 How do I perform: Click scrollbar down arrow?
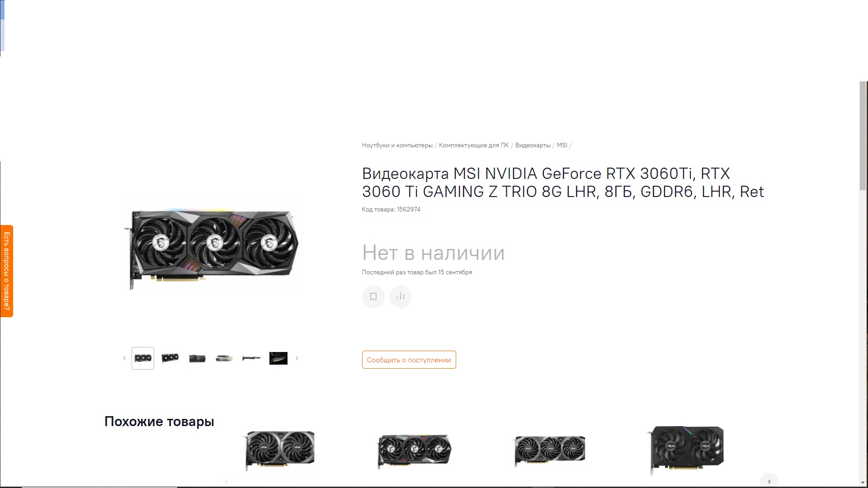863,483
